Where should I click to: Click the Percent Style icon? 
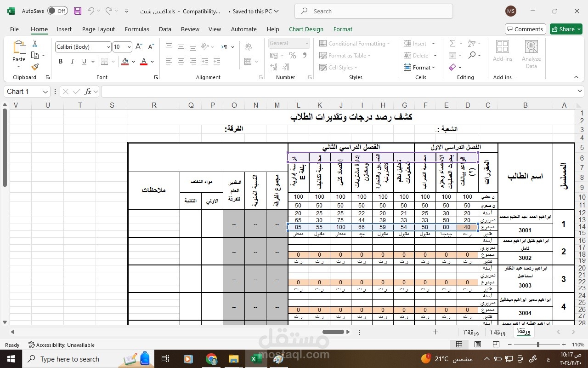(x=292, y=55)
